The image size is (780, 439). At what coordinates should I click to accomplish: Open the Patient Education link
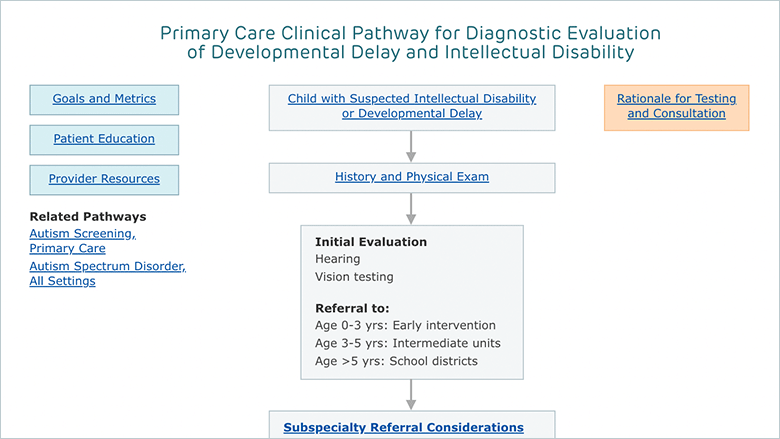pyautogui.click(x=104, y=139)
